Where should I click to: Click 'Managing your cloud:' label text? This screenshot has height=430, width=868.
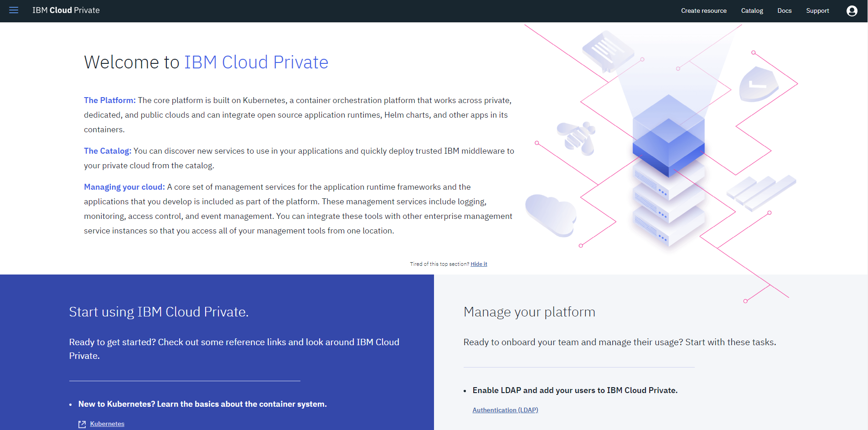(124, 187)
